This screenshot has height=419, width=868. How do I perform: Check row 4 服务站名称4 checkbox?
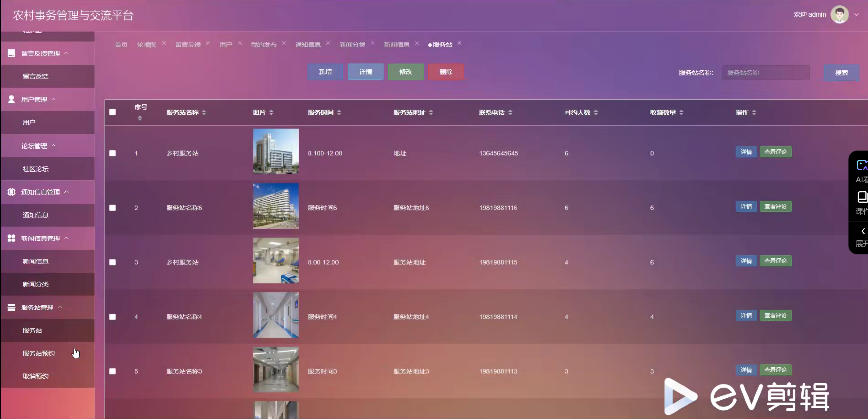[x=113, y=317]
